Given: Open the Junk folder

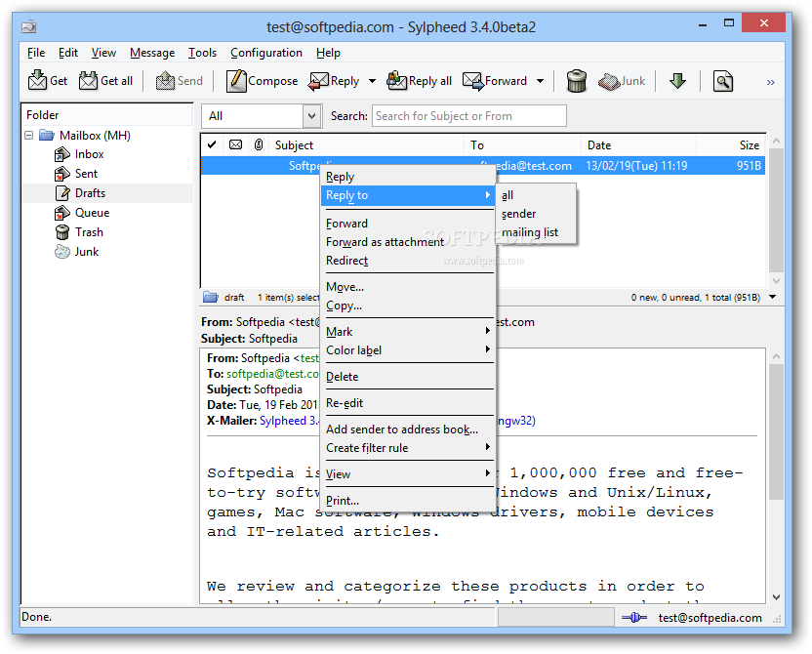Looking at the screenshot, I should click(87, 252).
